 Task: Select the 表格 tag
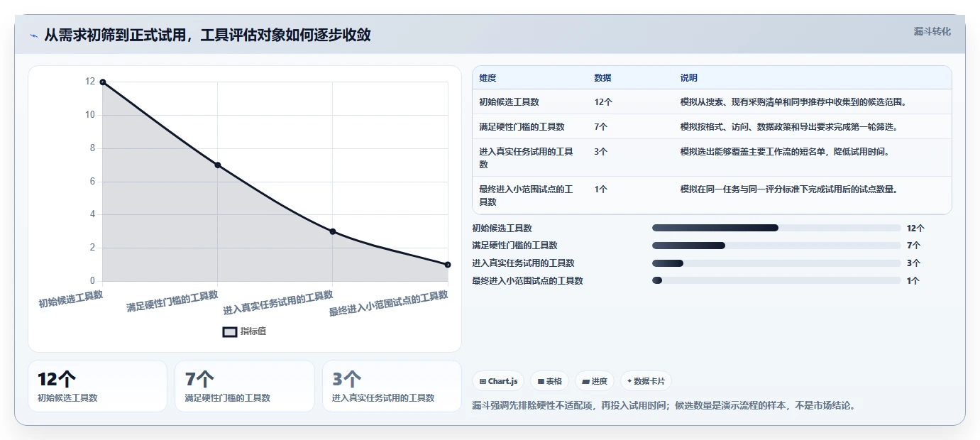point(549,381)
